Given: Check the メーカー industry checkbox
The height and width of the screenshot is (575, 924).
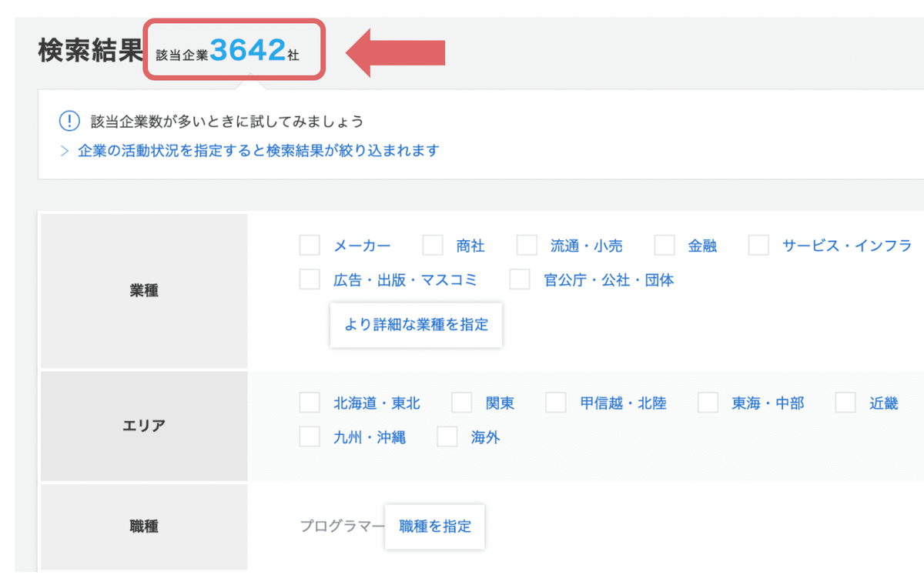Looking at the screenshot, I should point(310,246).
